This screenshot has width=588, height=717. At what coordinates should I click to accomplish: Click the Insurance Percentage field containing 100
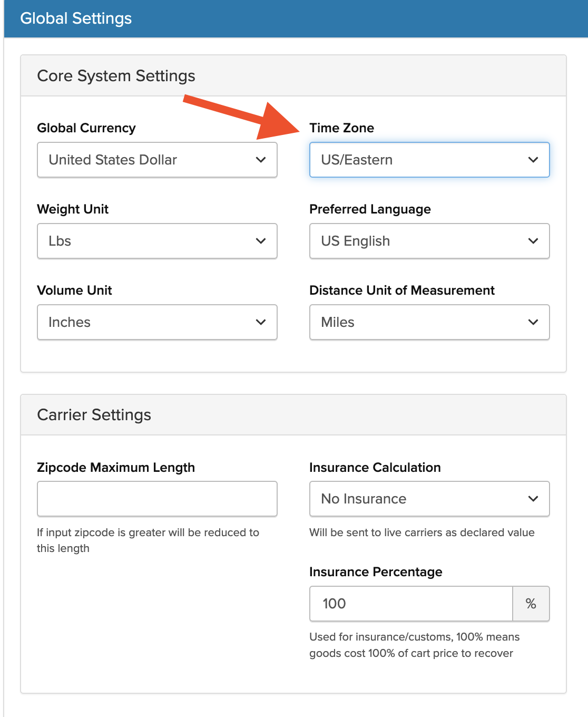(x=411, y=604)
